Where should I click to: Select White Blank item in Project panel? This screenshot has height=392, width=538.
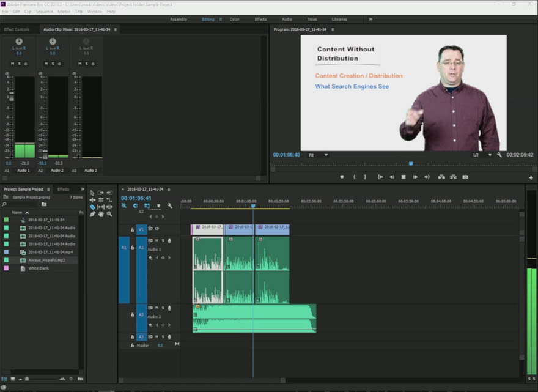pyautogui.click(x=39, y=268)
